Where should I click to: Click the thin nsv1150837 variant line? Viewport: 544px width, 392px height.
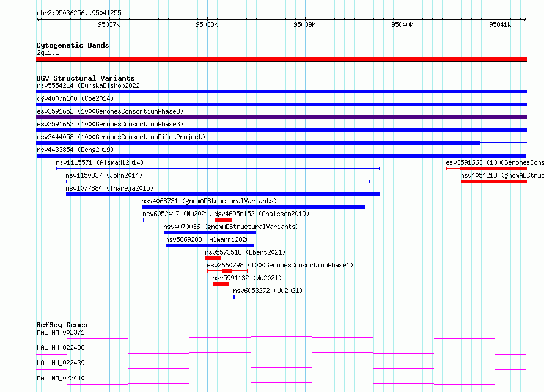(x=218, y=181)
